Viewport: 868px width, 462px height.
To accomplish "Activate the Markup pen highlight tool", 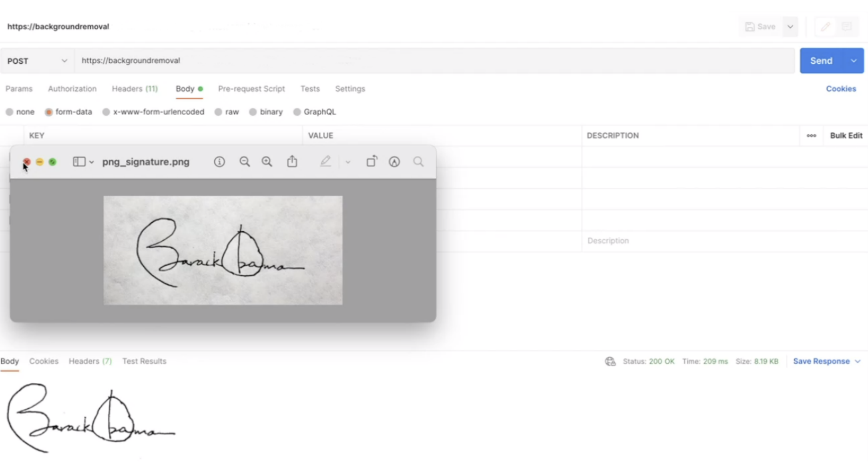I will click(x=325, y=162).
